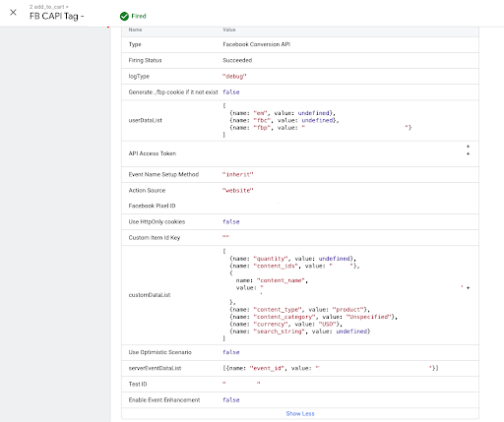Select the "fbc" entry in userDataList

(284, 120)
